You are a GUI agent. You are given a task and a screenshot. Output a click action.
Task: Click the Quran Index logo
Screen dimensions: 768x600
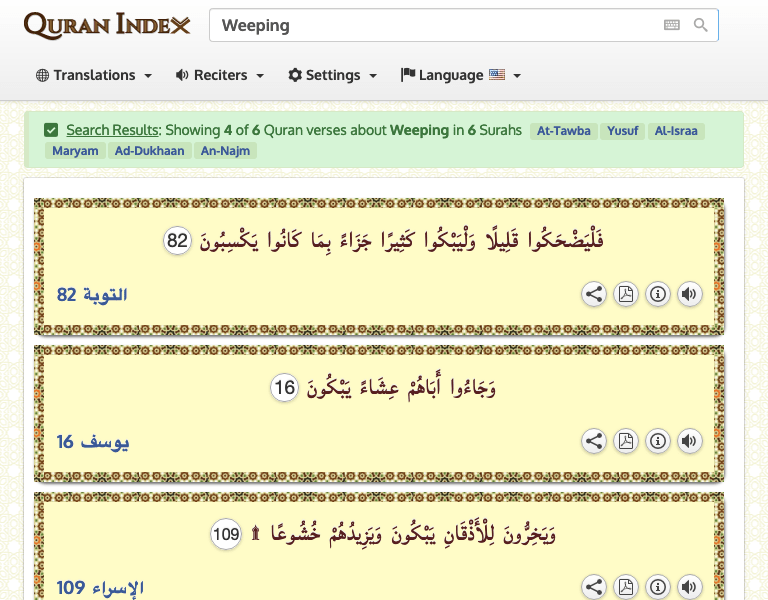(x=107, y=26)
